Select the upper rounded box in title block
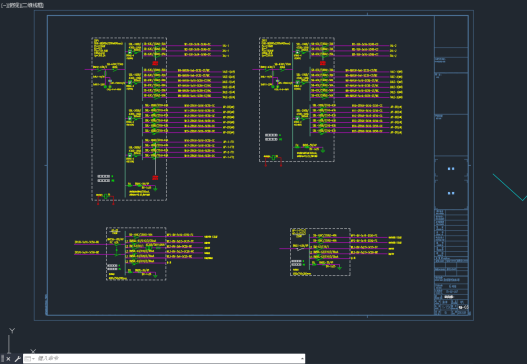This screenshot has width=527, height=364. pos(451,169)
